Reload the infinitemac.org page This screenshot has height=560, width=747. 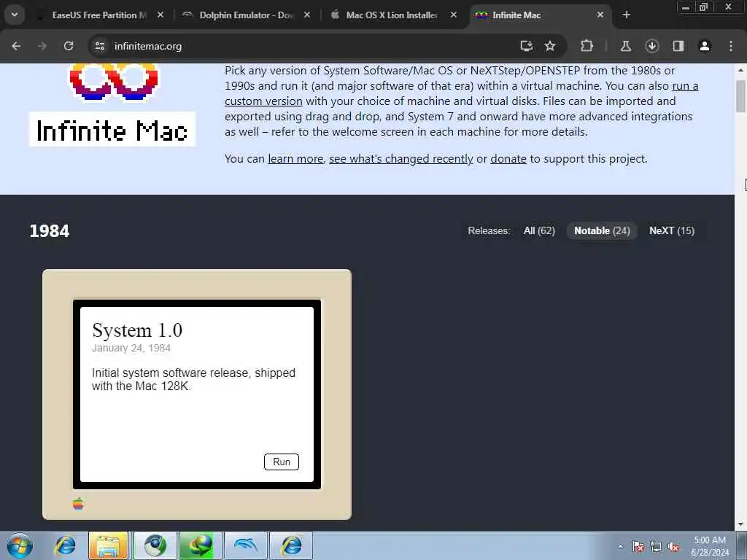[69, 46]
